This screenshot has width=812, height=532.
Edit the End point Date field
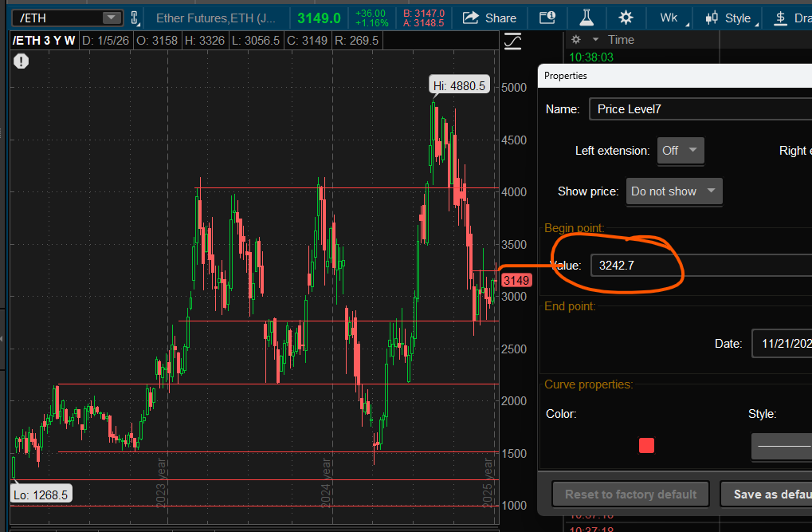coord(782,343)
